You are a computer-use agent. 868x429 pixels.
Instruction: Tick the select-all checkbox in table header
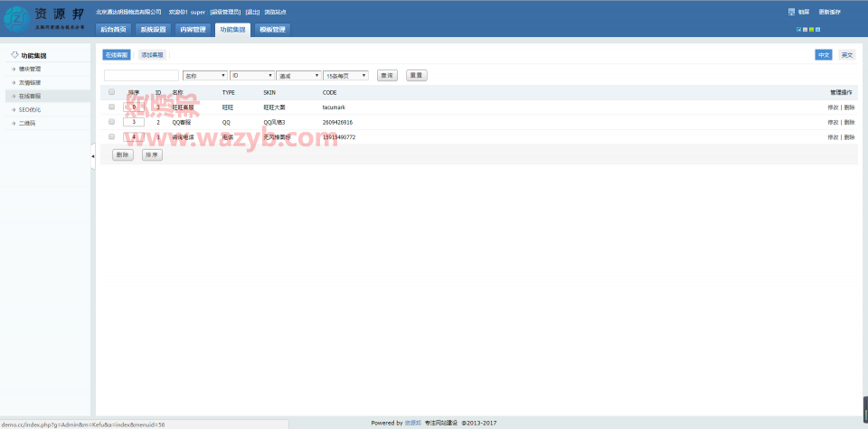point(112,92)
